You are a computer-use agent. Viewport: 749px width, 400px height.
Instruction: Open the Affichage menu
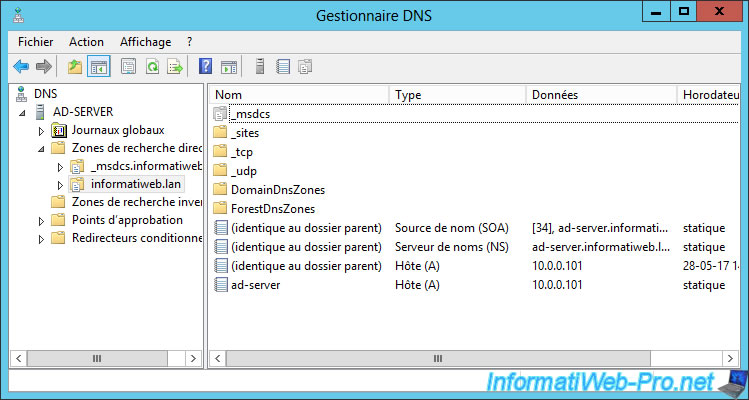click(144, 42)
